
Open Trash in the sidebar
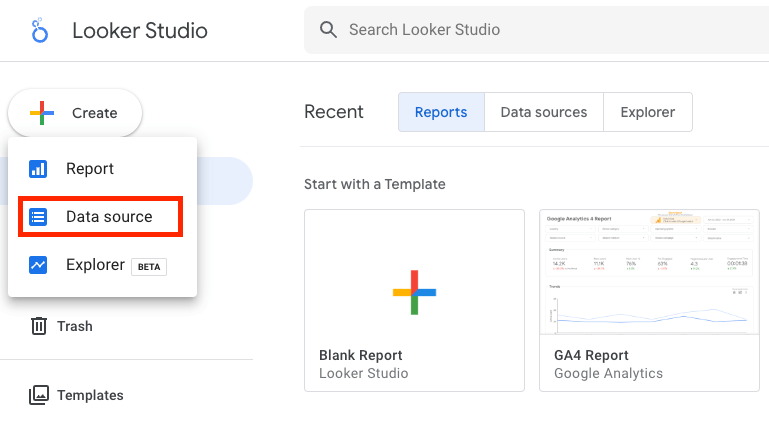point(75,326)
